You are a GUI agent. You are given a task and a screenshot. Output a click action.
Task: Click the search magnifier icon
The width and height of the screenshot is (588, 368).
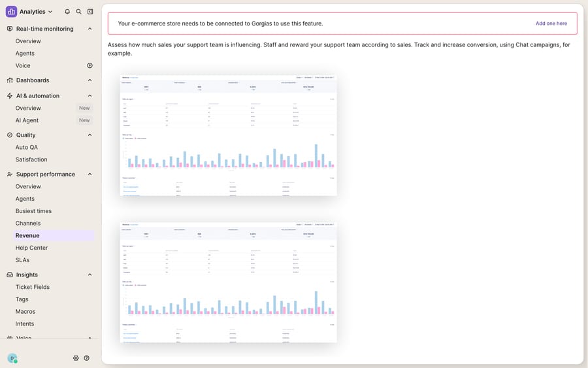click(x=79, y=12)
